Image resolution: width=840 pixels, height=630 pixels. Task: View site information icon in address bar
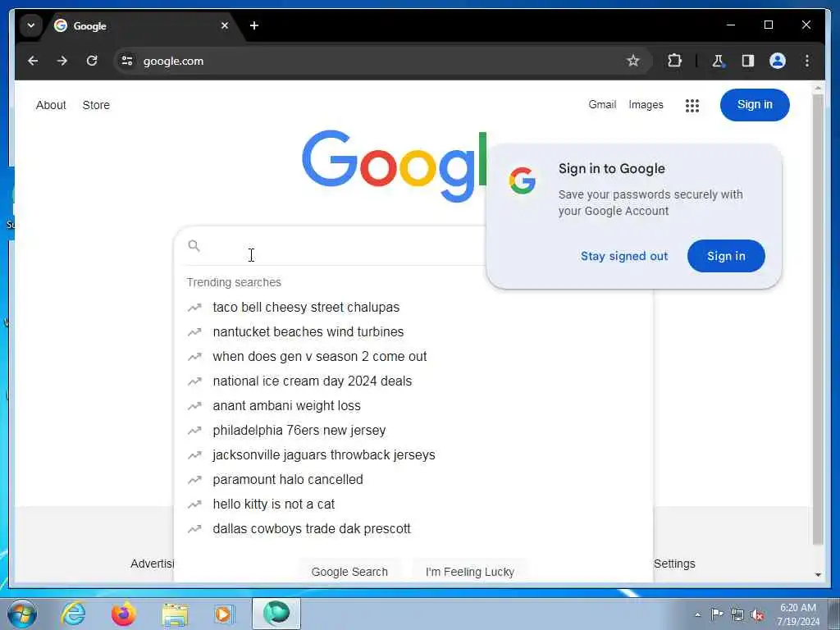click(x=127, y=61)
